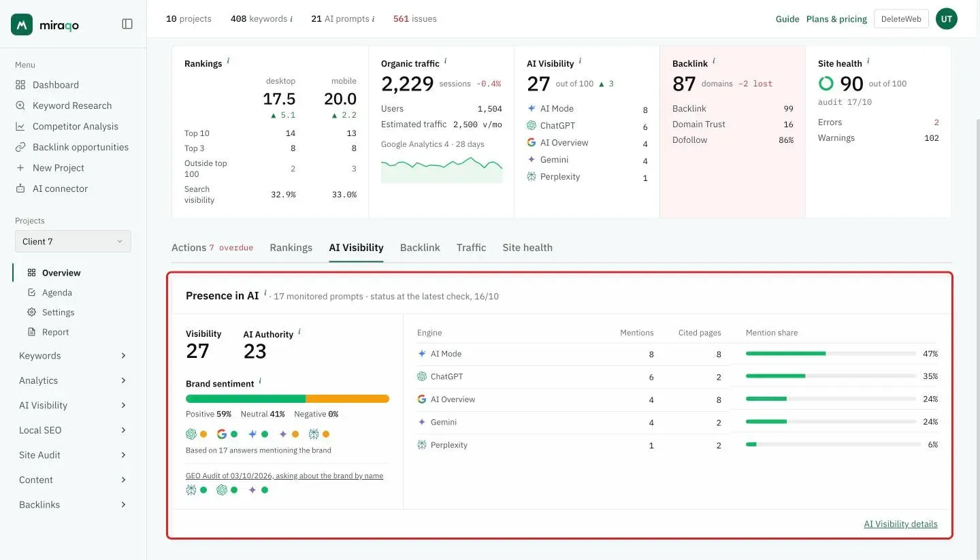Open the Guide link
This screenshot has width=980, height=560.
[x=787, y=19]
